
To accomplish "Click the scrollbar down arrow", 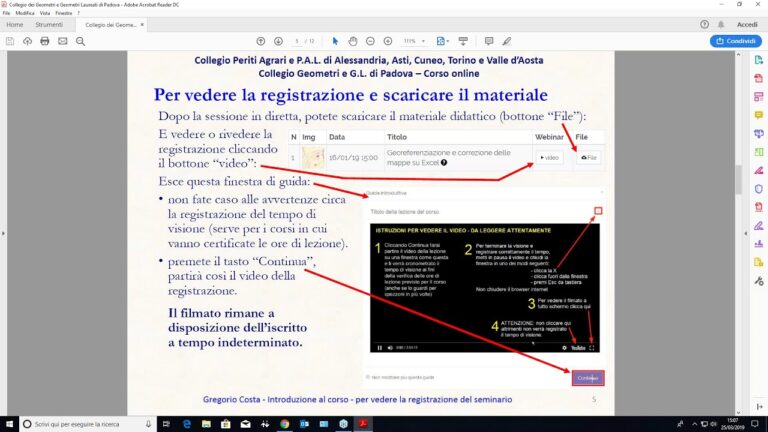I will point(739,413).
